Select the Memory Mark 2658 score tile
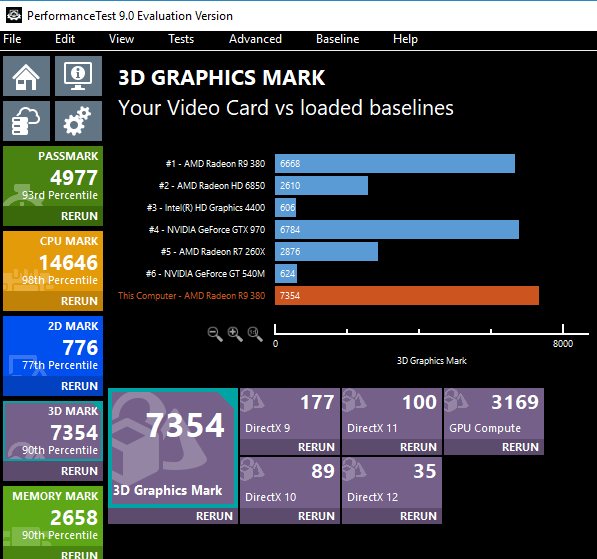 pyautogui.click(x=53, y=516)
